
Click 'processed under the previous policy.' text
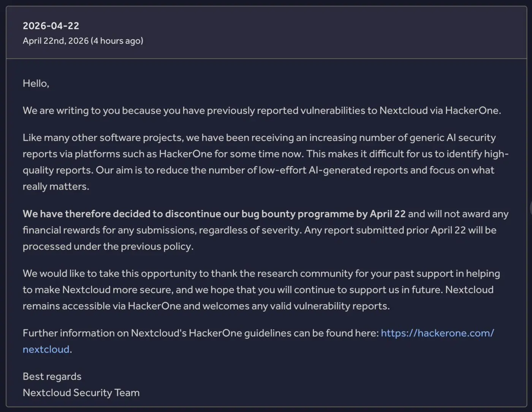point(108,246)
